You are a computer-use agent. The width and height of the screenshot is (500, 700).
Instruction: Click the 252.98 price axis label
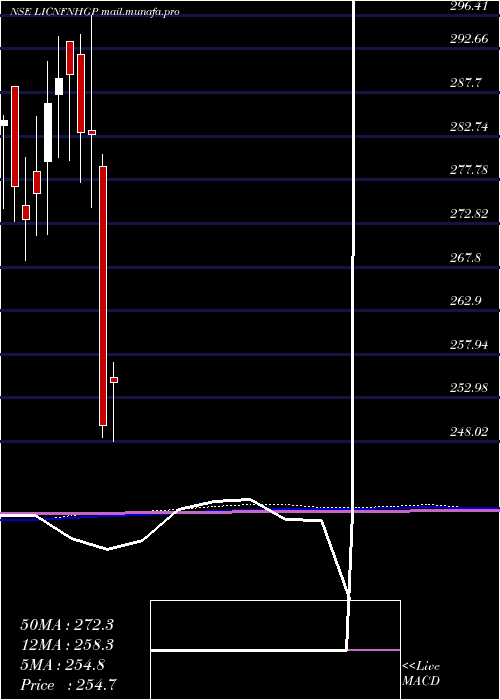(469, 388)
